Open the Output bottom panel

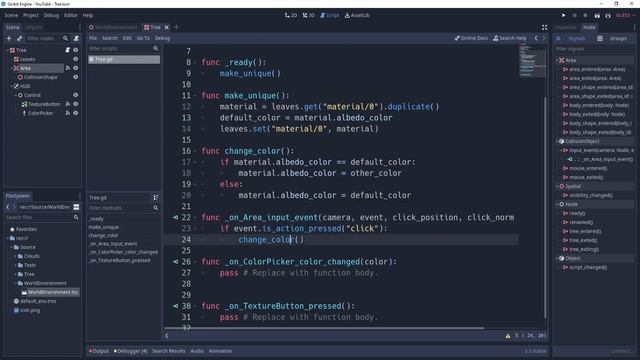pos(99,351)
